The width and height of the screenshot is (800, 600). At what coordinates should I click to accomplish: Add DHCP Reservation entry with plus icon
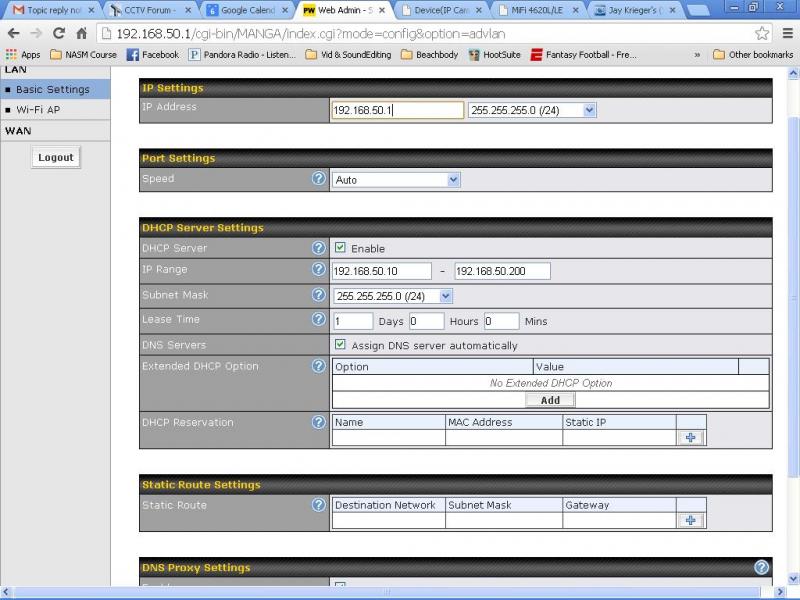tap(690, 437)
